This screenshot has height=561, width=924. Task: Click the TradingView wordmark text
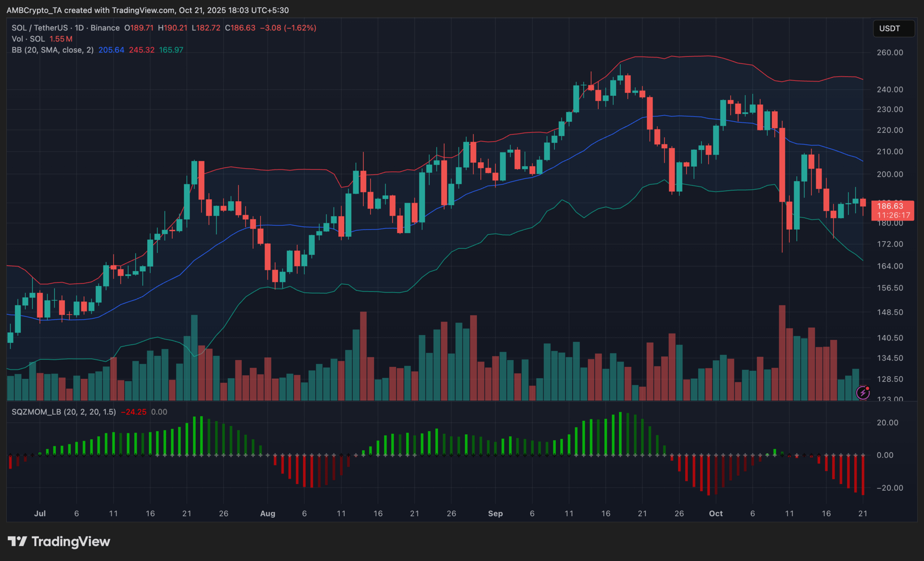pos(71,541)
